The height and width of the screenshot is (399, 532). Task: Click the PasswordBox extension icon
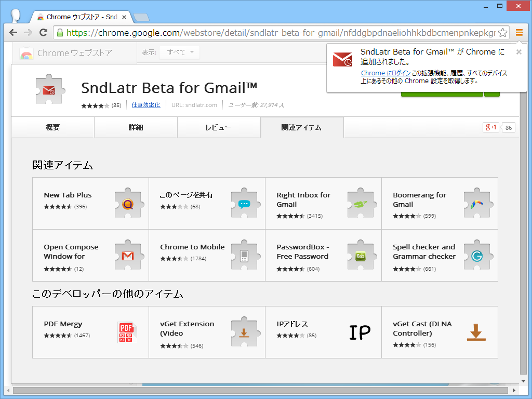pos(361,256)
